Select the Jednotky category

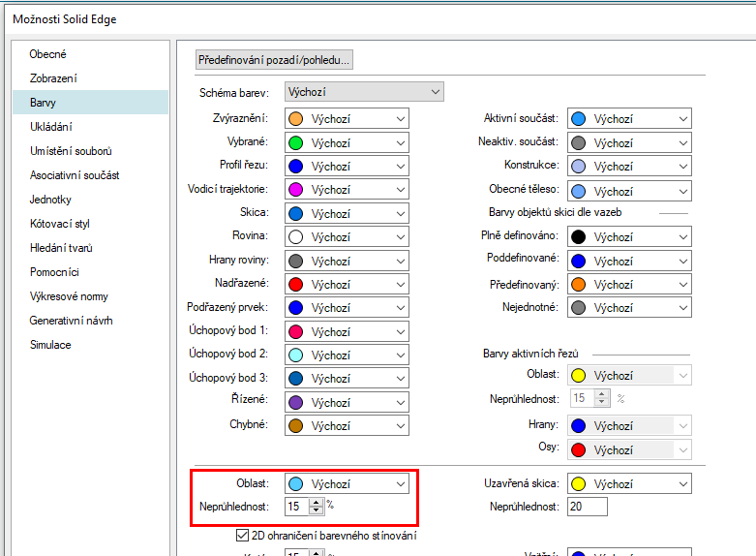tap(50, 199)
